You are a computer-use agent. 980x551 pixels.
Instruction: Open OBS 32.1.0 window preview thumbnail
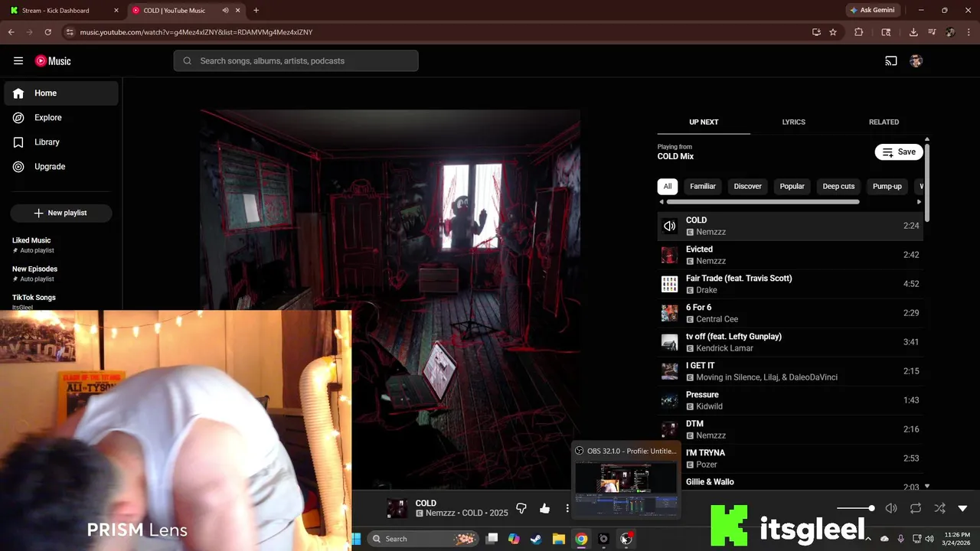click(626, 489)
